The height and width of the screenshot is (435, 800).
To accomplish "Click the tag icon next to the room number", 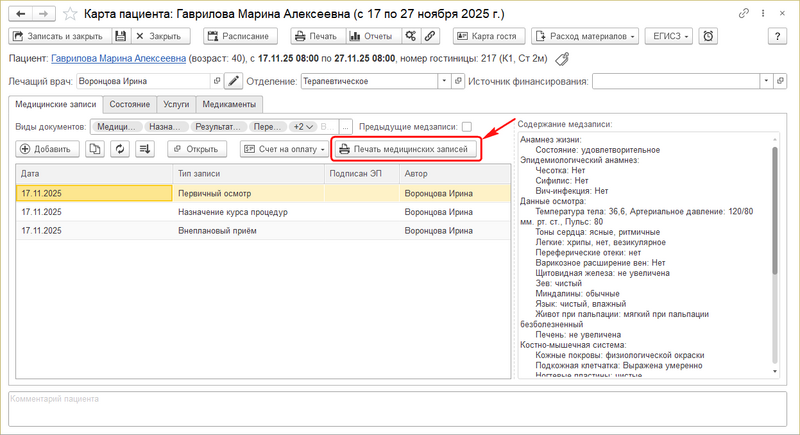I will [562, 59].
